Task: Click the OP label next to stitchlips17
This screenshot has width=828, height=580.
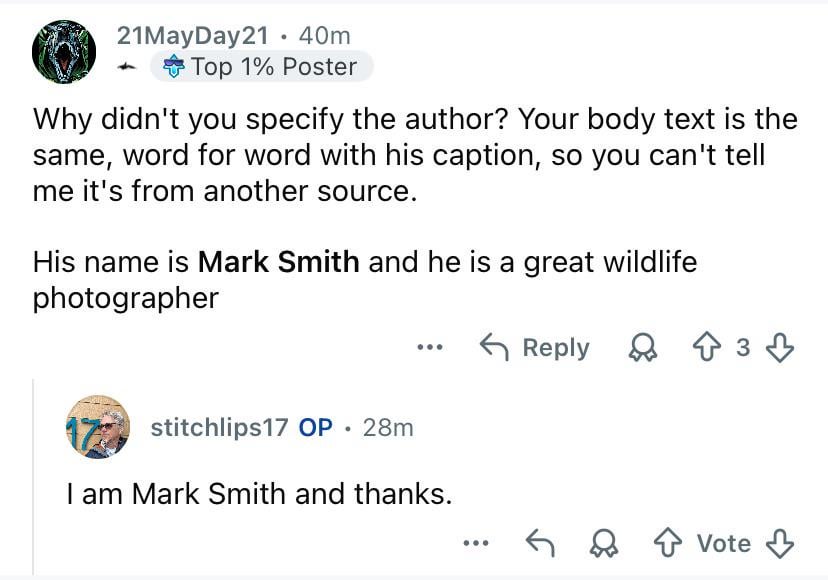Action: tap(315, 427)
